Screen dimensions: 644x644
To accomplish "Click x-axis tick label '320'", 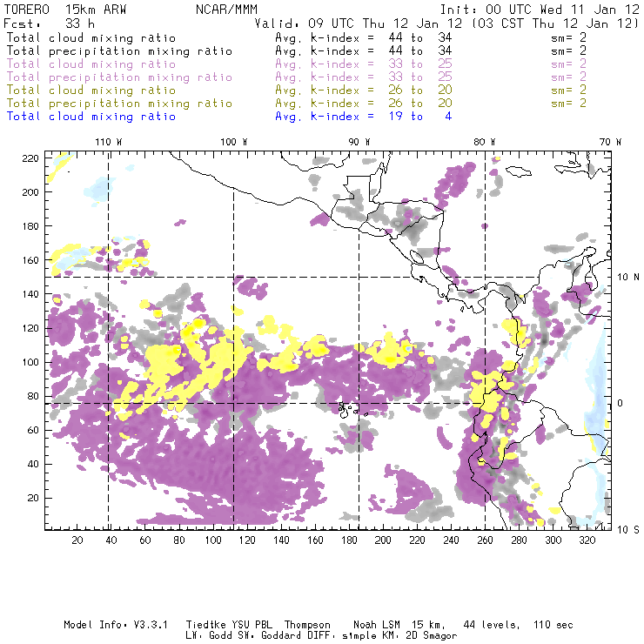I will point(587,540).
